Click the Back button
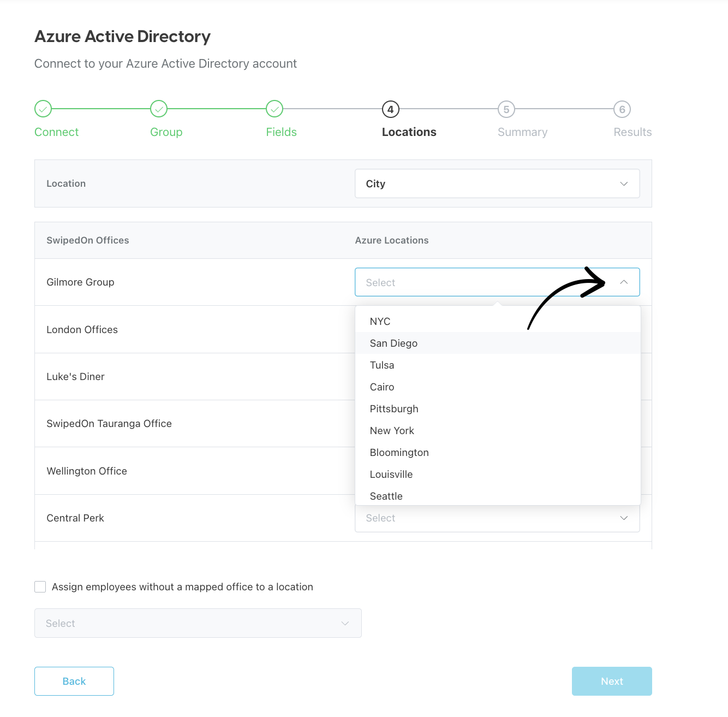728x717 pixels. [x=74, y=681]
